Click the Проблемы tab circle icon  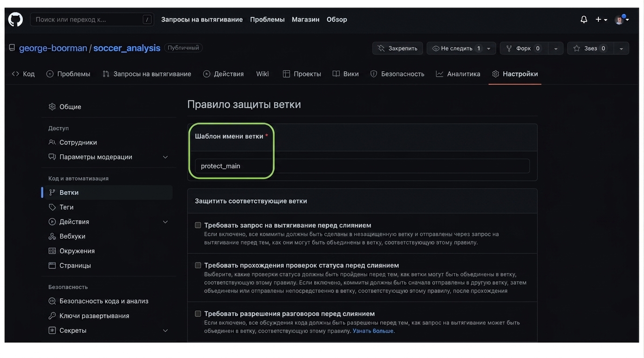pyautogui.click(x=50, y=74)
